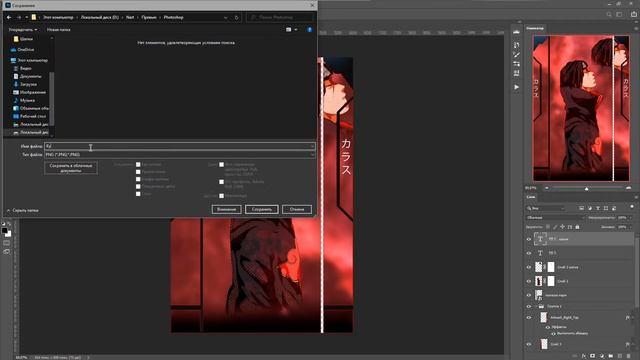Delete layer trash icon

pyautogui.click(x=629, y=356)
